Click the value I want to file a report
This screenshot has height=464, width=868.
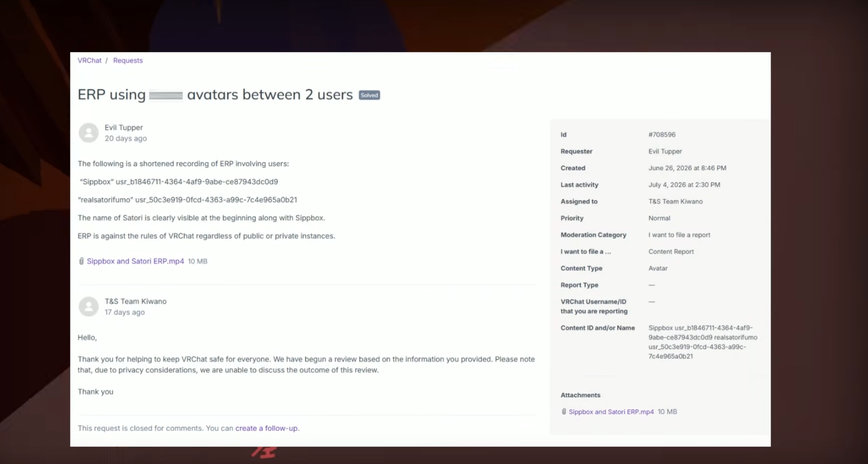point(679,235)
